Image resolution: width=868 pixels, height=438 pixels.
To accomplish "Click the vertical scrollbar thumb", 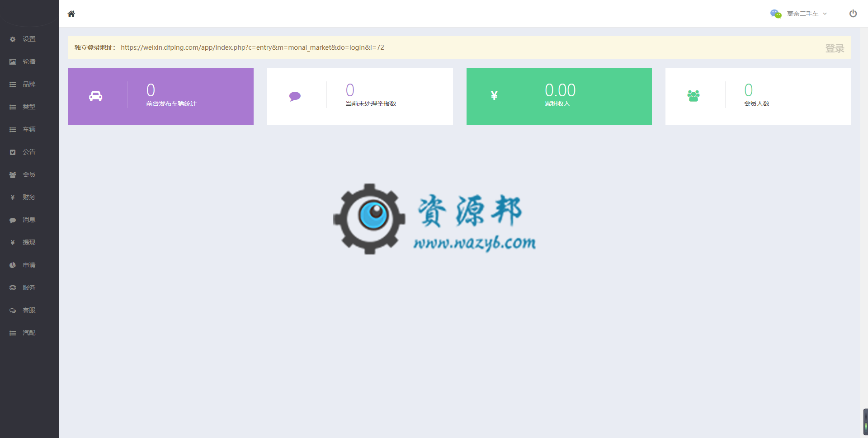I will [865, 422].
